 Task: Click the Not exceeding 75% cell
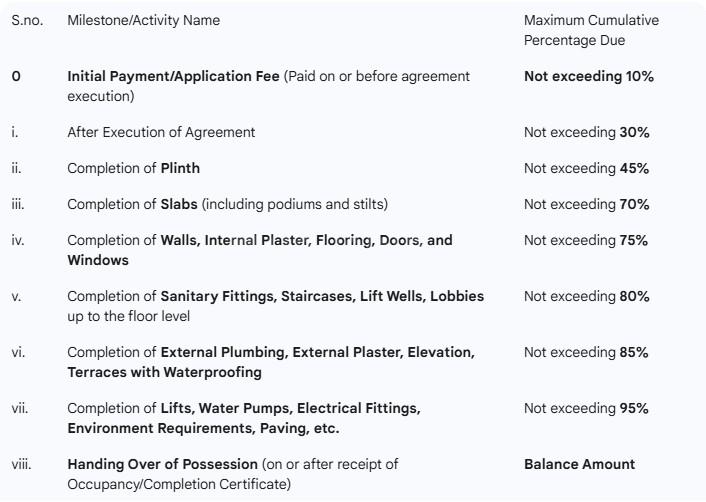(x=586, y=240)
